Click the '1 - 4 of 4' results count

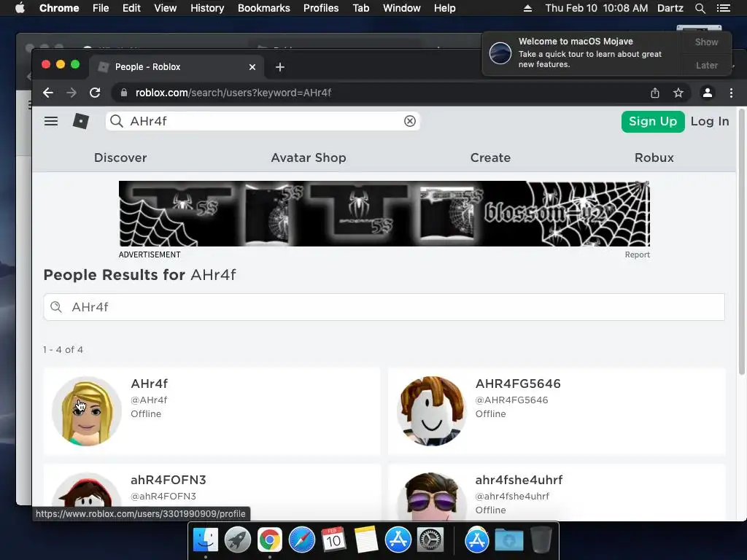click(x=63, y=349)
